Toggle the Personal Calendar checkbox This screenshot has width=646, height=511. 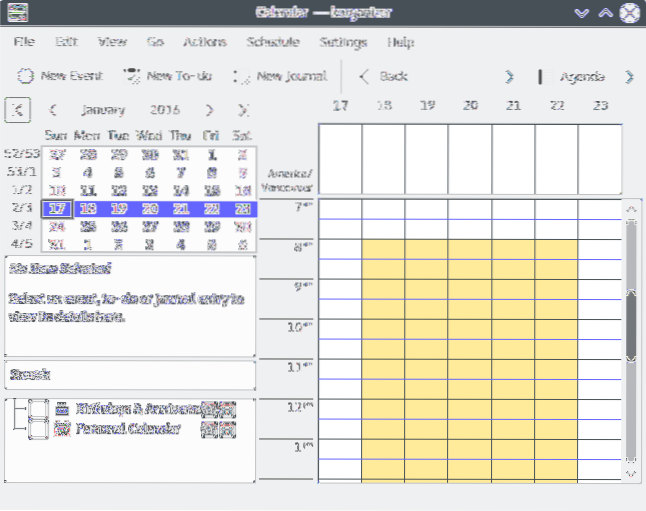(38, 429)
